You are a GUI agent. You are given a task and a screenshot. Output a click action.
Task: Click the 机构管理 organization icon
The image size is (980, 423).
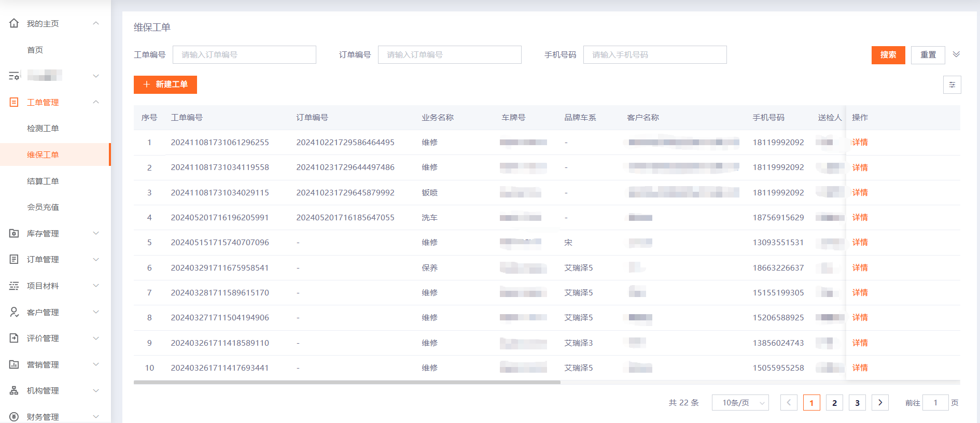pos(14,390)
